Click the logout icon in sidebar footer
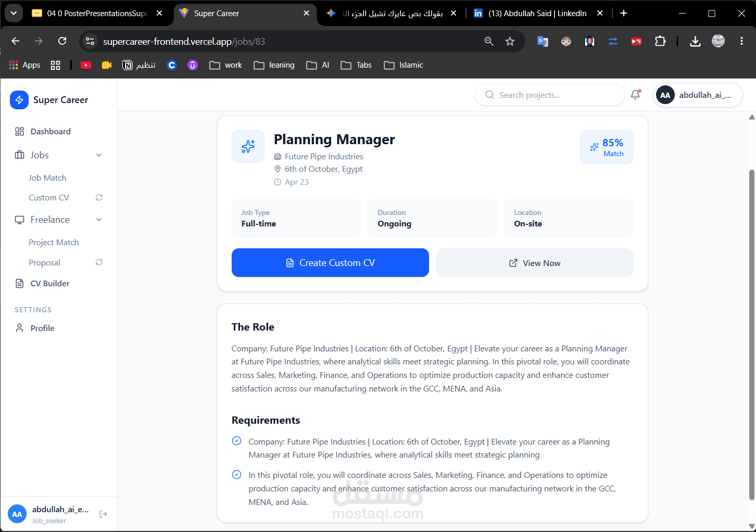The width and height of the screenshot is (756, 532). point(103,514)
